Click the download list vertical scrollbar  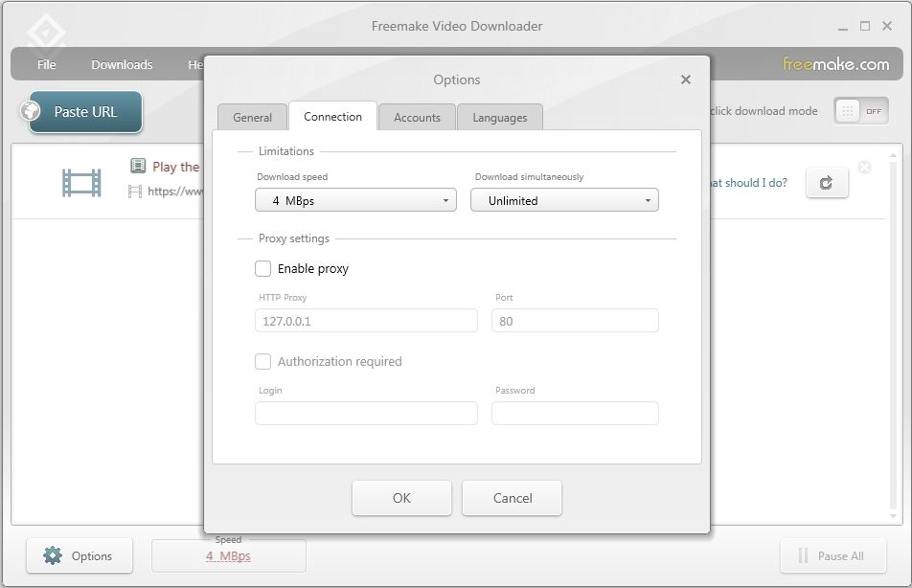click(x=894, y=335)
